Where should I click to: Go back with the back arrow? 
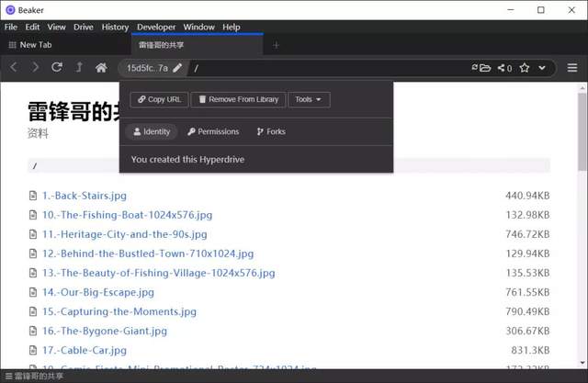(x=14, y=67)
